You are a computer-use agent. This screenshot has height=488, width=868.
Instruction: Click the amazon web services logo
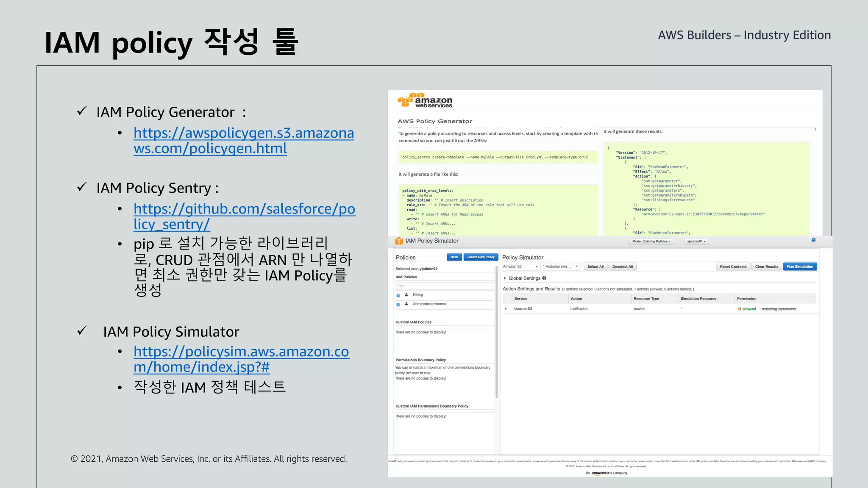pos(425,100)
